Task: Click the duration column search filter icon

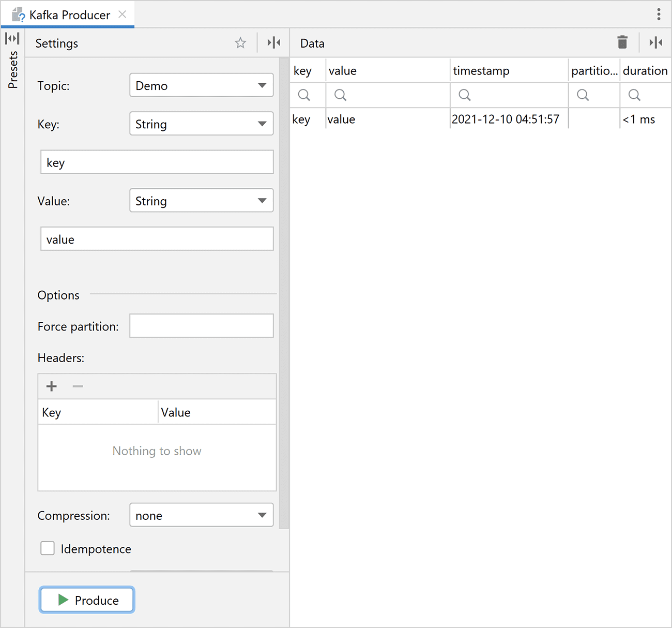Action: pos(634,95)
